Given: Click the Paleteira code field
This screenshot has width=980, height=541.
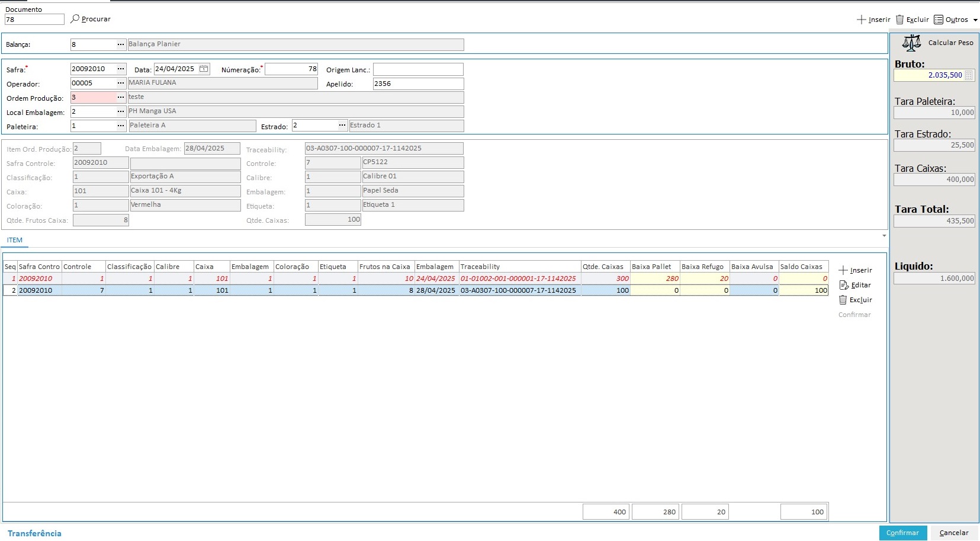Looking at the screenshot, I should tap(94, 126).
